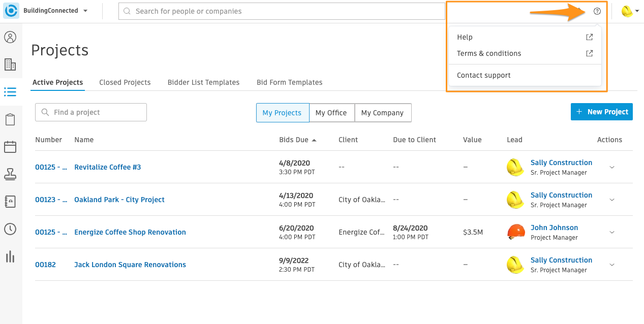Expand actions for Revitalize Coffee #3
The height and width of the screenshot is (324, 644).
[x=611, y=167]
